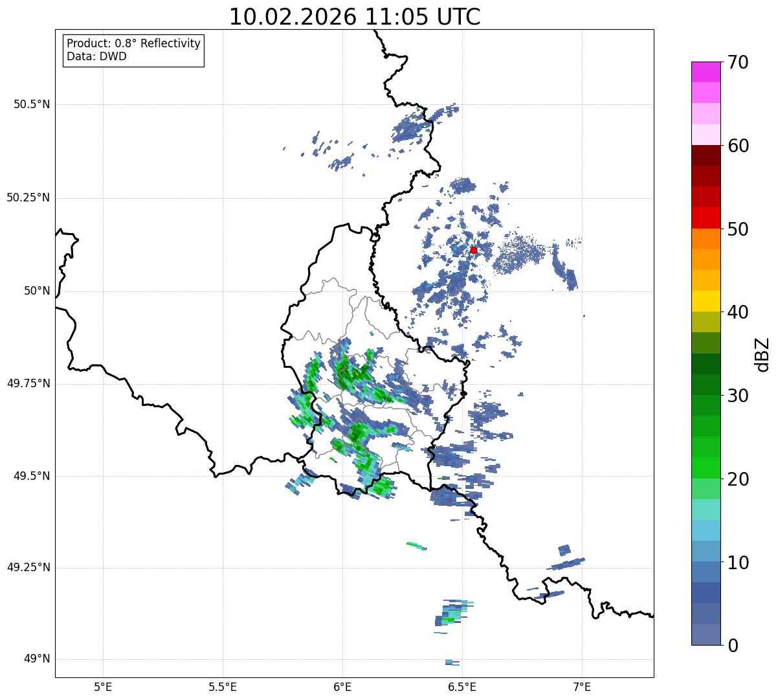
Task: Click the 49.75°N latitude label
Action: click(28, 383)
